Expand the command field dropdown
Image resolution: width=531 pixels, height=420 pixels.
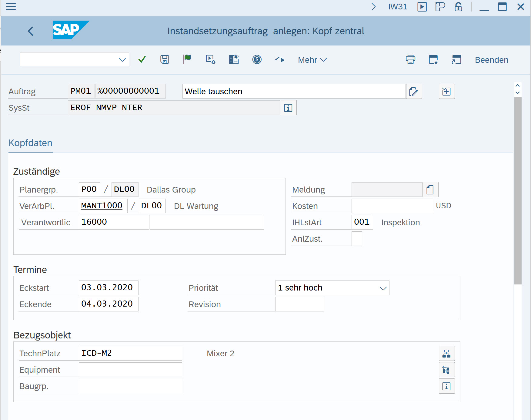coord(122,60)
